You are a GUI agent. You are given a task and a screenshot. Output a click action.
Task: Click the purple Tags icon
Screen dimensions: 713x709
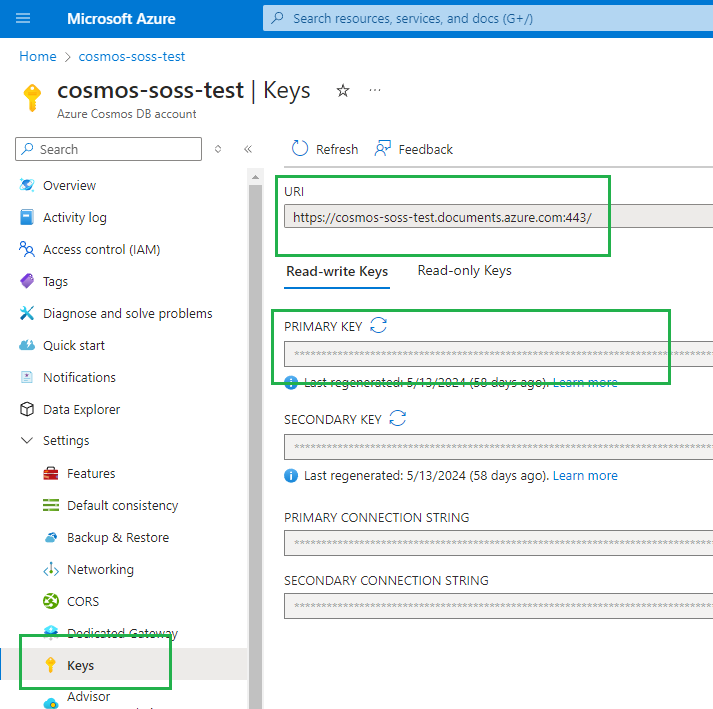pyautogui.click(x=27, y=281)
